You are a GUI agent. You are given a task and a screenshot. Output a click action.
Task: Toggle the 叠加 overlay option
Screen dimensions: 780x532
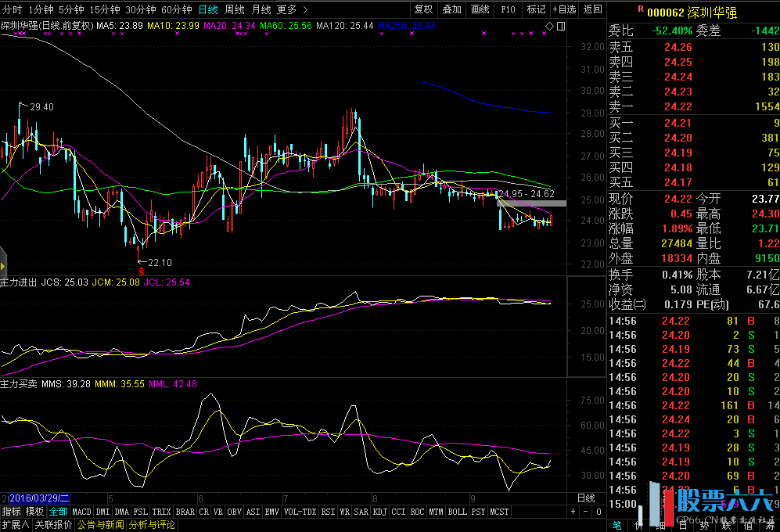451,9
